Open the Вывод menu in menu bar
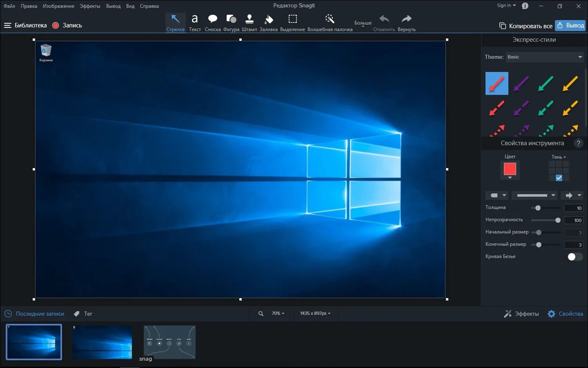This screenshot has width=588, height=368. [113, 6]
